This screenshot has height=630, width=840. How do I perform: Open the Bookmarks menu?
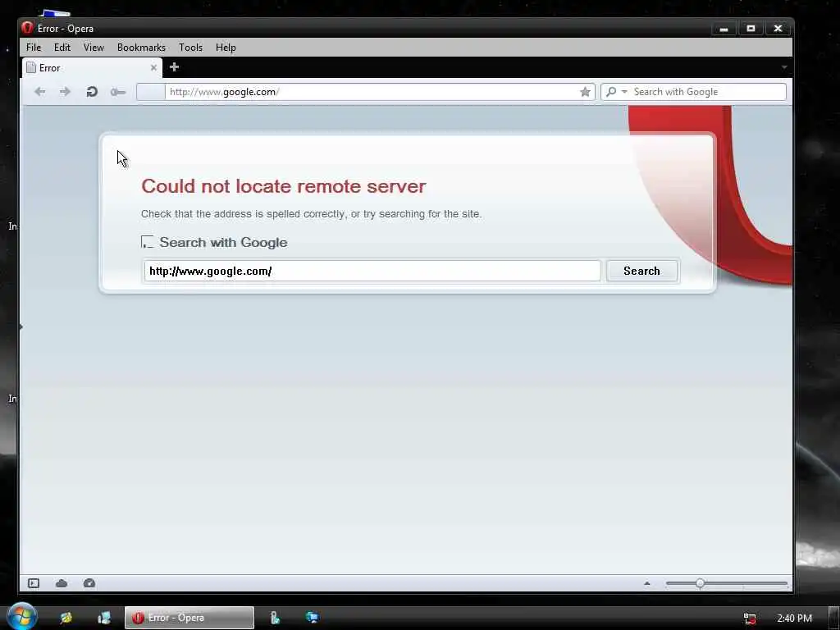(141, 47)
